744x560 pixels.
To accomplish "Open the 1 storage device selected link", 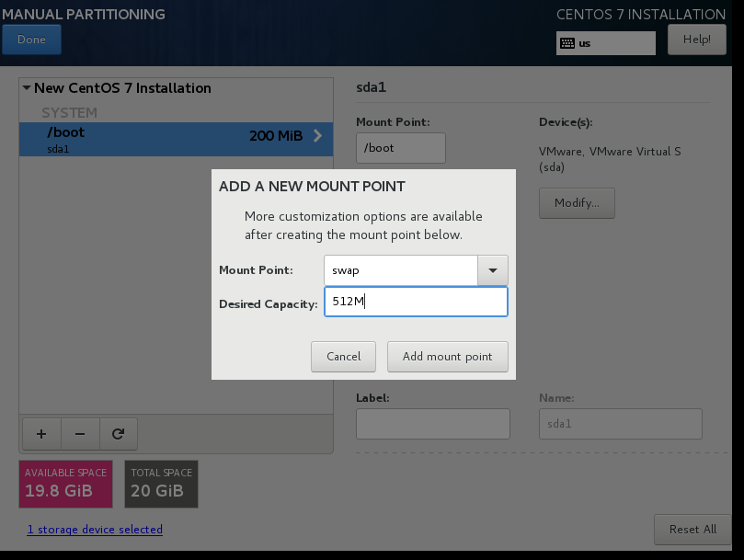I will [x=95, y=530].
